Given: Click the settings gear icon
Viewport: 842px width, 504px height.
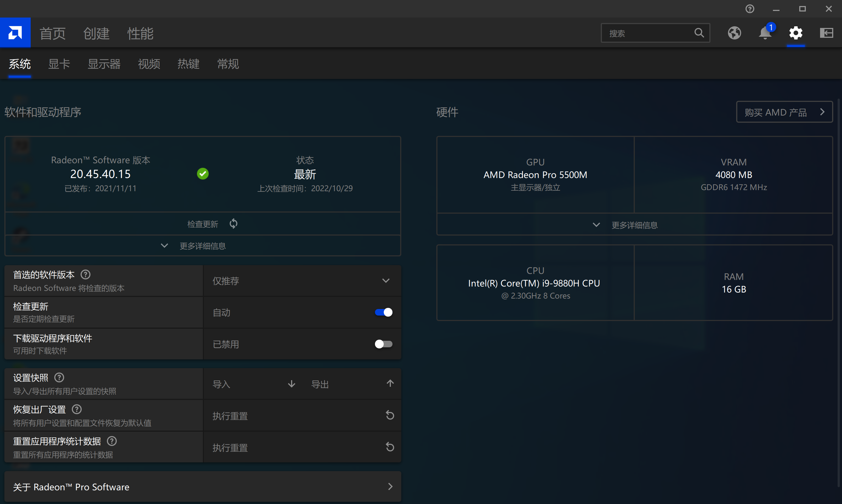Looking at the screenshot, I should 795,33.
